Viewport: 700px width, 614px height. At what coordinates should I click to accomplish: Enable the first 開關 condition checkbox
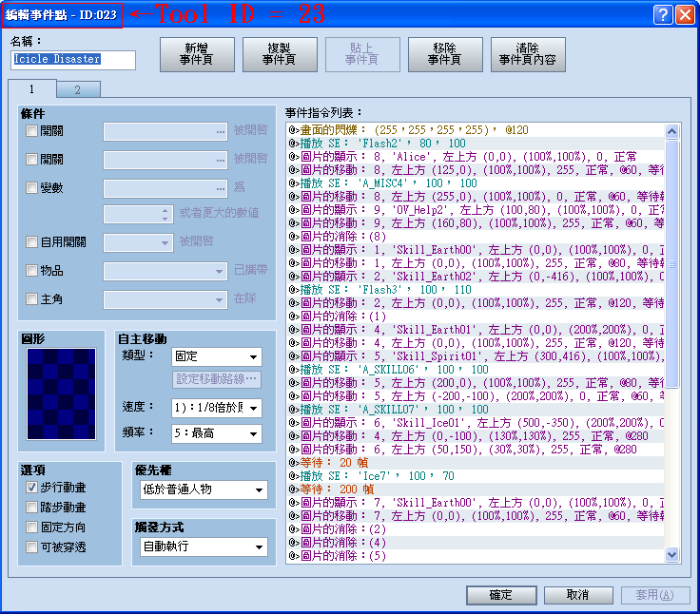[31, 131]
